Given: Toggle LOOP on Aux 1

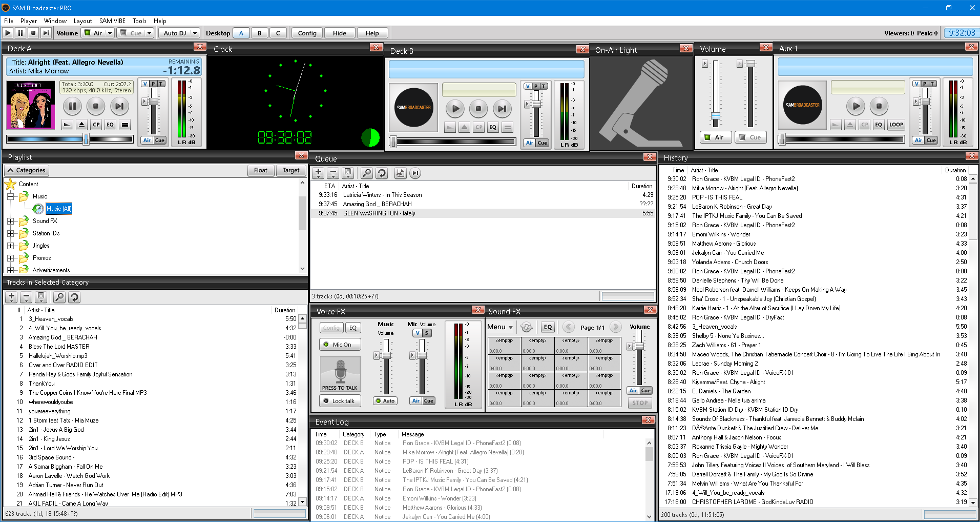Looking at the screenshot, I should [896, 125].
